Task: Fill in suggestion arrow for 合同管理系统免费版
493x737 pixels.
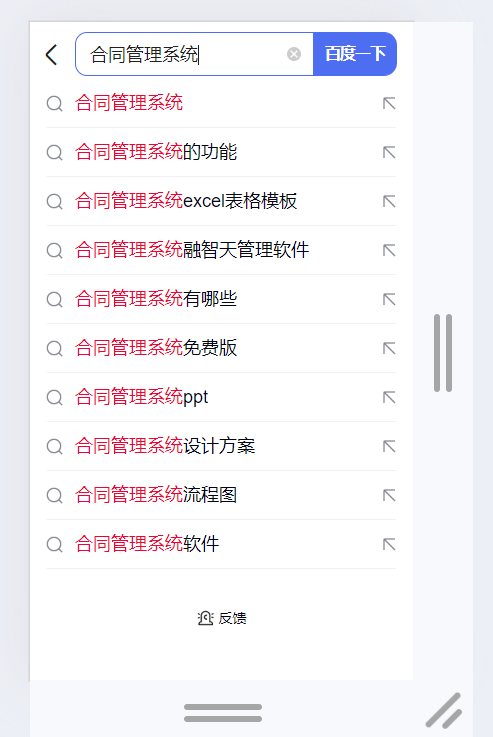Action: click(x=389, y=348)
